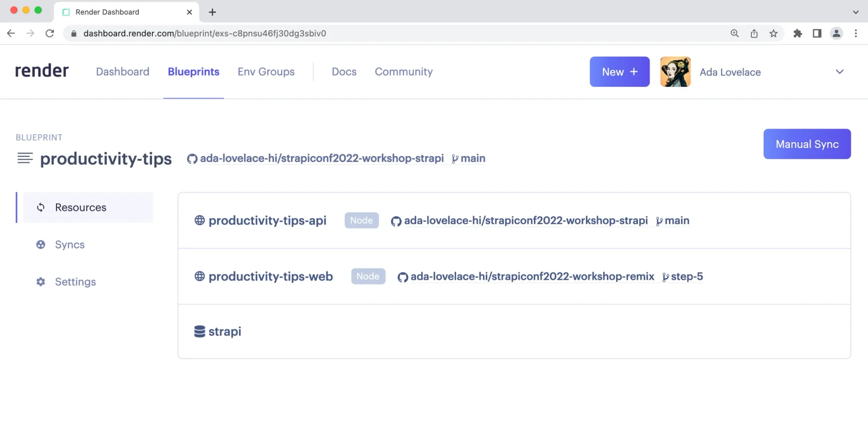Click the productivity-tips blueprint heading

point(106,158)
